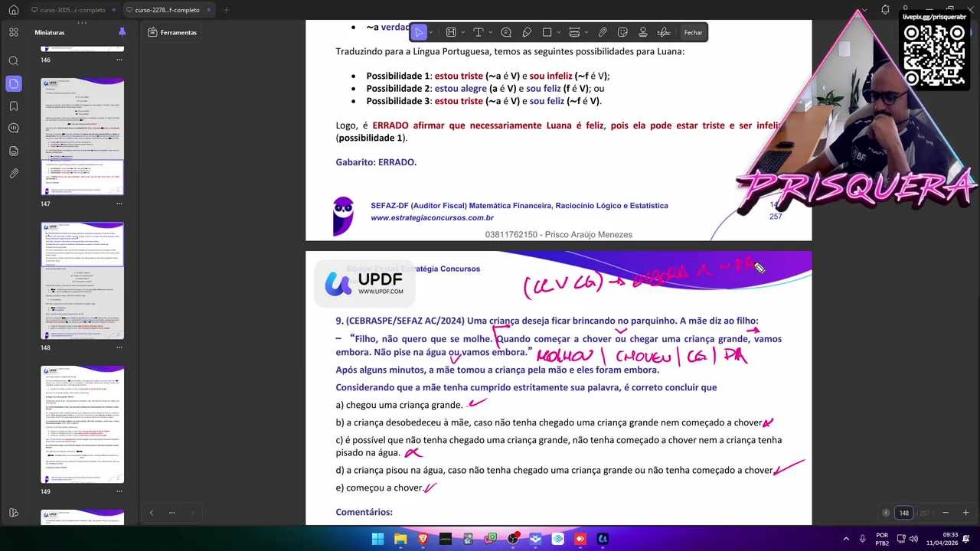Select page 147 thumbnail
The height and width of the screenshot is (551, 980).
82,136
